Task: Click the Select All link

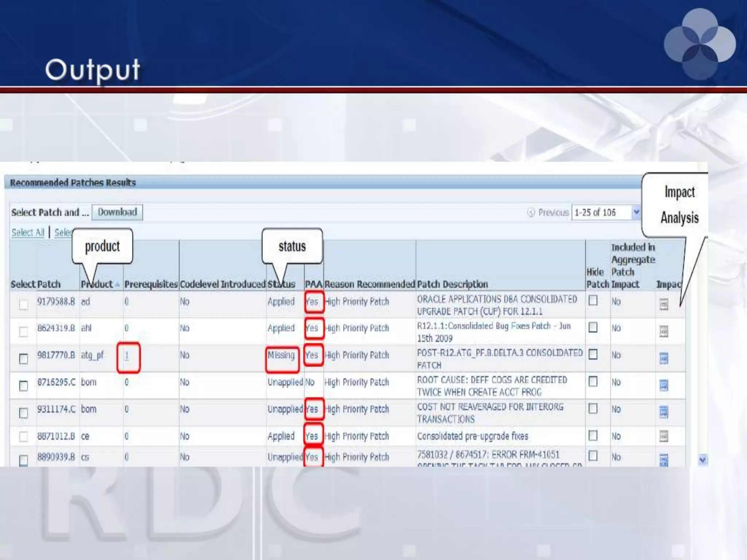Action: (28, 232)
